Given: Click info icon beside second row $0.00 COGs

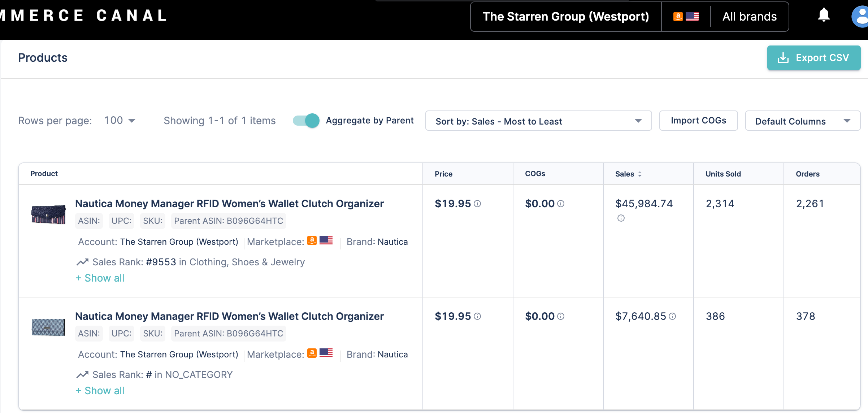Looking at the screenshot, I should tap(561, 317).
